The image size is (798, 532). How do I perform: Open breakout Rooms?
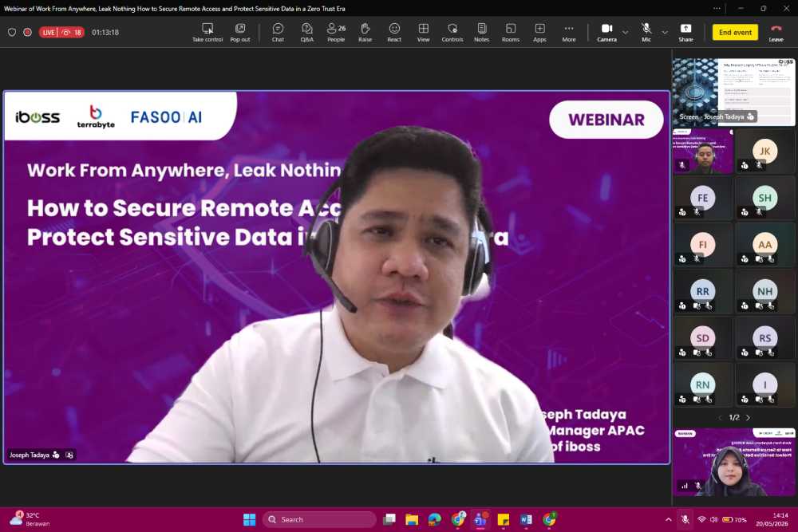point(511,33)
